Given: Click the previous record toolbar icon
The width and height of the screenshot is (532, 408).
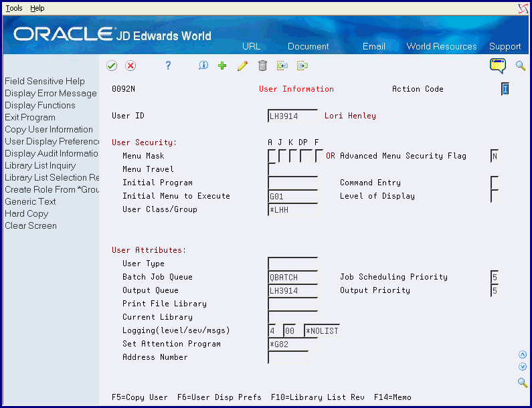Looking at the screenshot, I should (282, 66).
